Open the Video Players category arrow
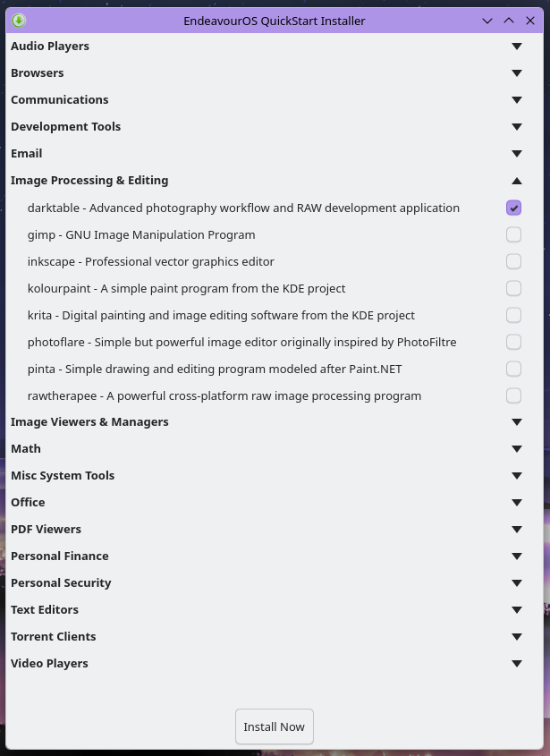The width and height of the screenshot is (550, 756). click(x=516, y=664)
